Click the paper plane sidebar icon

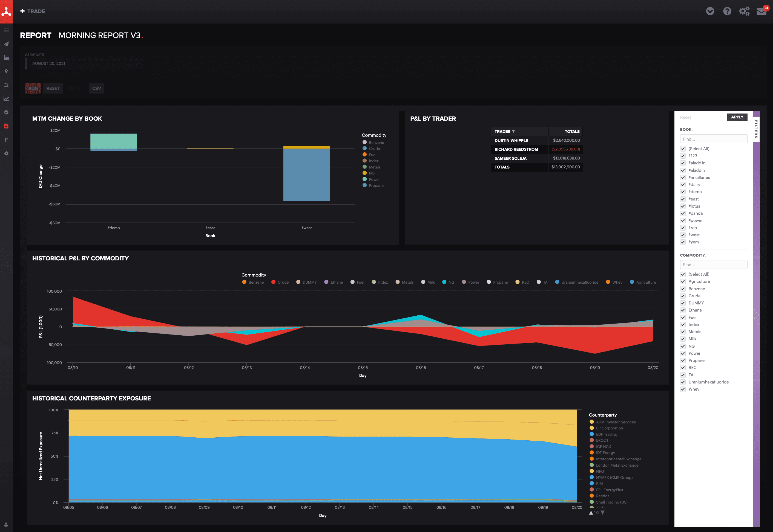click(x=6, y=44)
